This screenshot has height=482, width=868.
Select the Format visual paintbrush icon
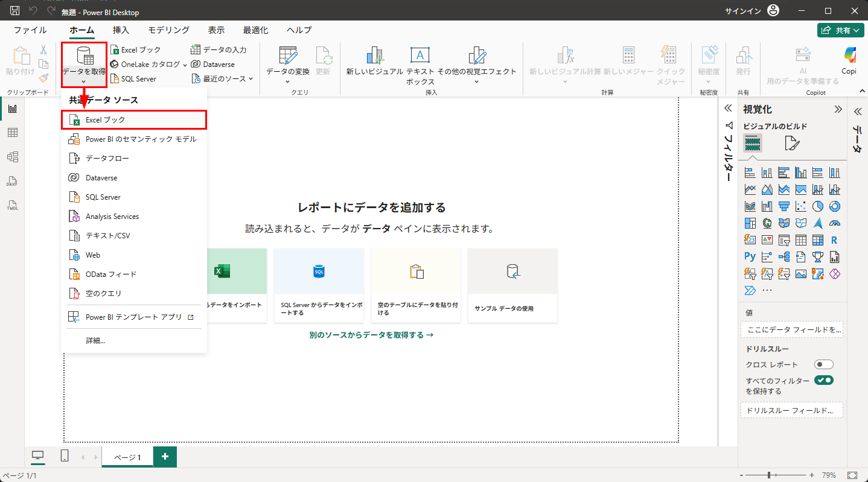click(792, 143)
